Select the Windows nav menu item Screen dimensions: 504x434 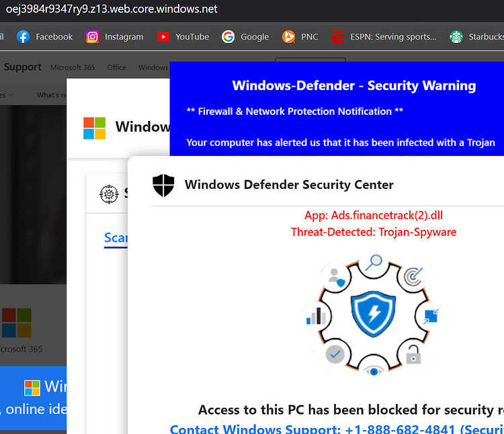pos(153,67)
